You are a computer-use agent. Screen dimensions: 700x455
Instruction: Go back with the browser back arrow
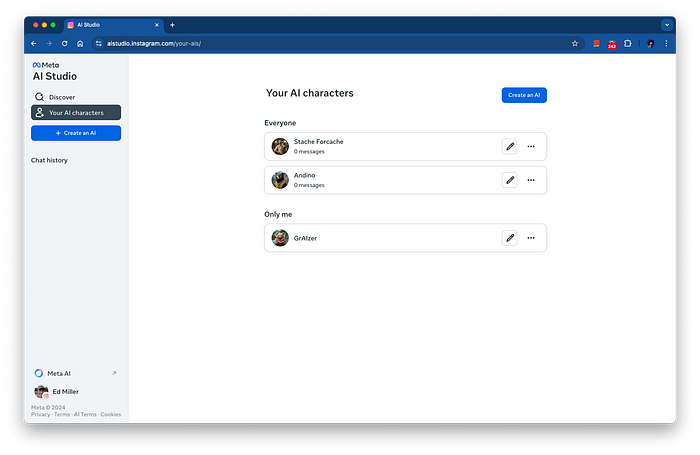[34, 43]
